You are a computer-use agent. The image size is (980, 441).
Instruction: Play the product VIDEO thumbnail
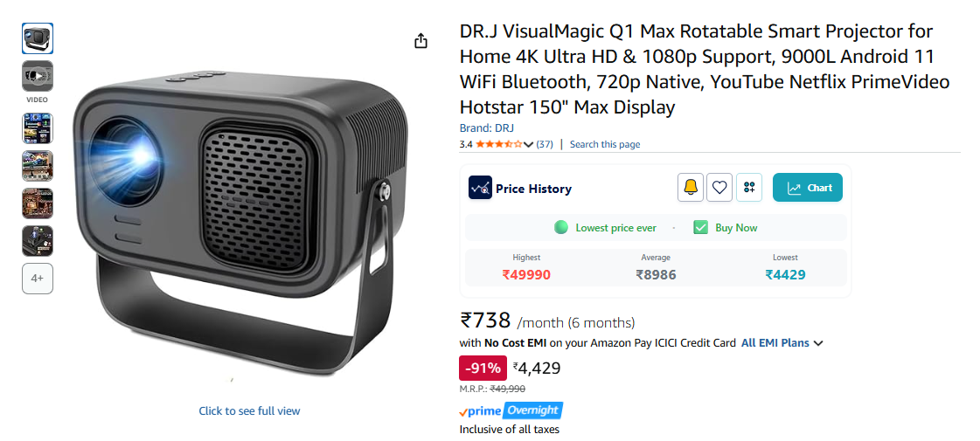(38, 77)
